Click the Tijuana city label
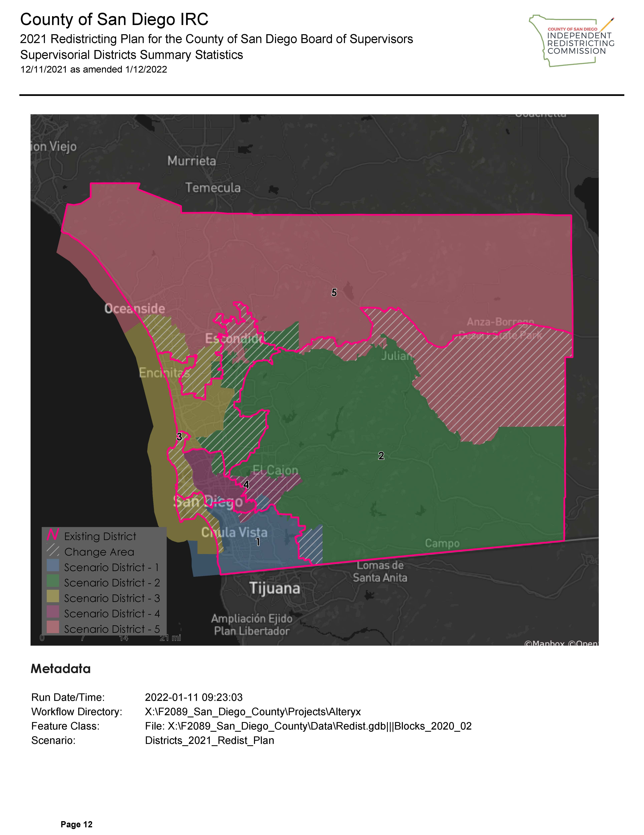 click(x=275, y=588)
